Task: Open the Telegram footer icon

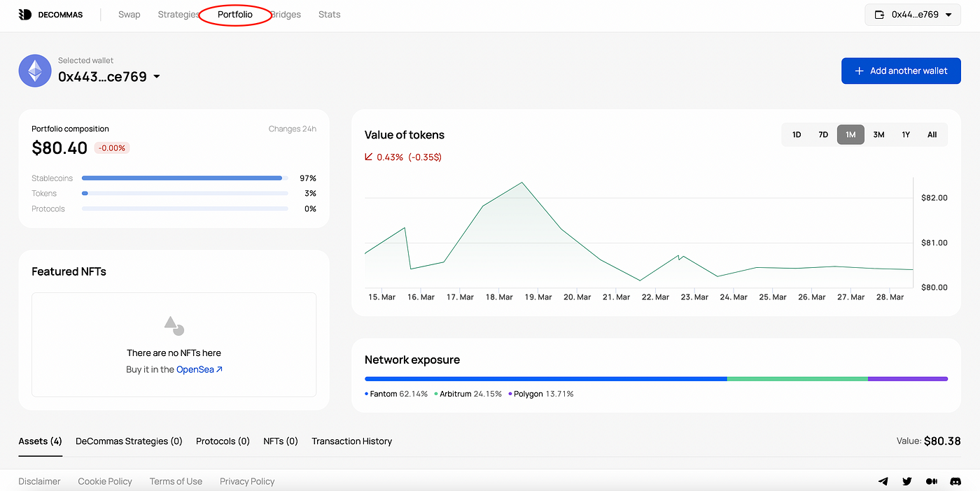Action: click(x=883, y=481)
